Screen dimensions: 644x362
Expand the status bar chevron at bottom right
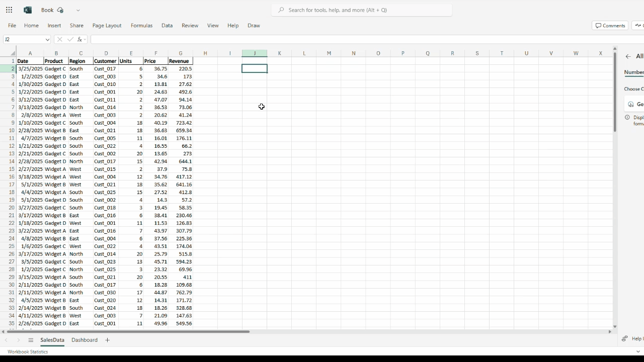(638, 352)
